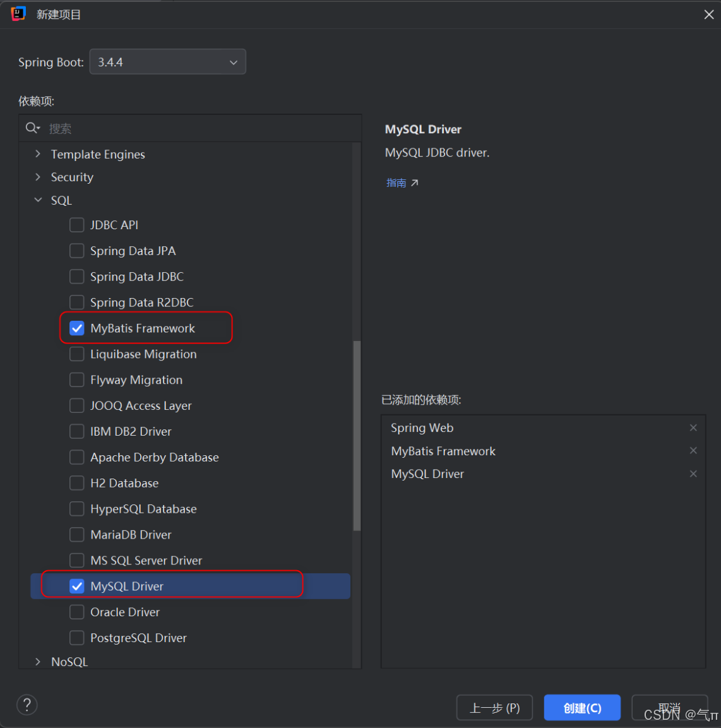This screenshot has width=721, height=728.
Task: Enable Oracle Driver checkbox
Action: click(76, 612)
